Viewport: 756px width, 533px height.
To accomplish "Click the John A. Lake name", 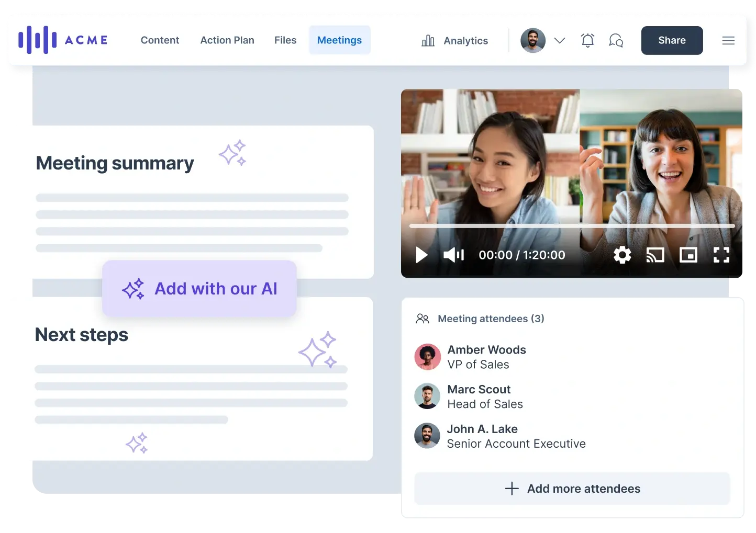I will [482, 429].
